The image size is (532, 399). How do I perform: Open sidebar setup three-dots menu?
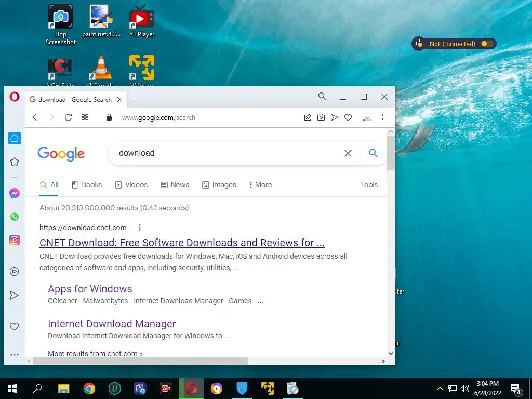pos(15,355)
